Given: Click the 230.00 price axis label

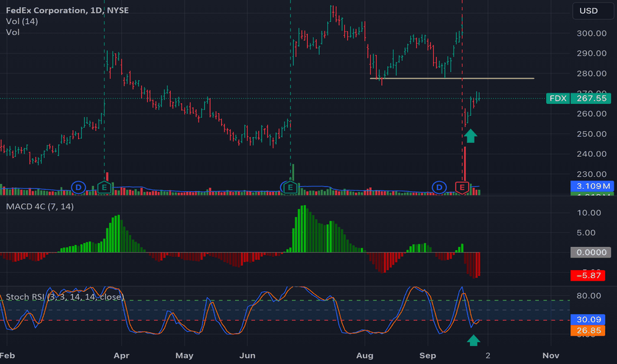Looking at the screenshot, I should [591, 174].
